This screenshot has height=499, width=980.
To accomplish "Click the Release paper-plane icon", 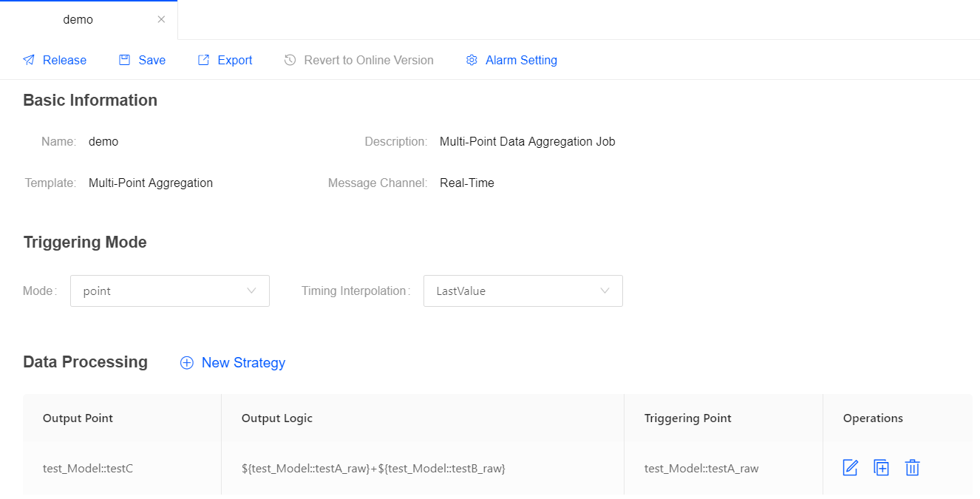I will (x=29, y=61).
